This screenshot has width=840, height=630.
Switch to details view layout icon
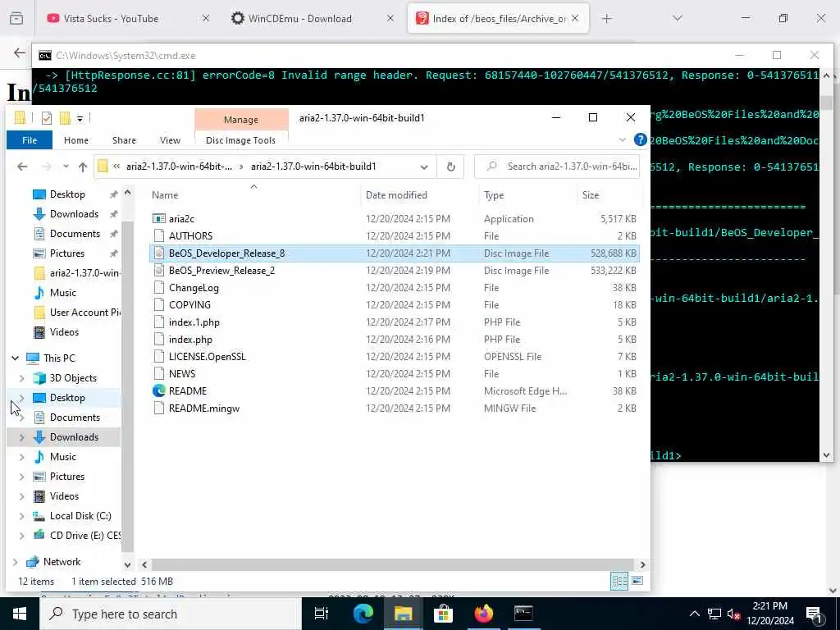point(619,581)
